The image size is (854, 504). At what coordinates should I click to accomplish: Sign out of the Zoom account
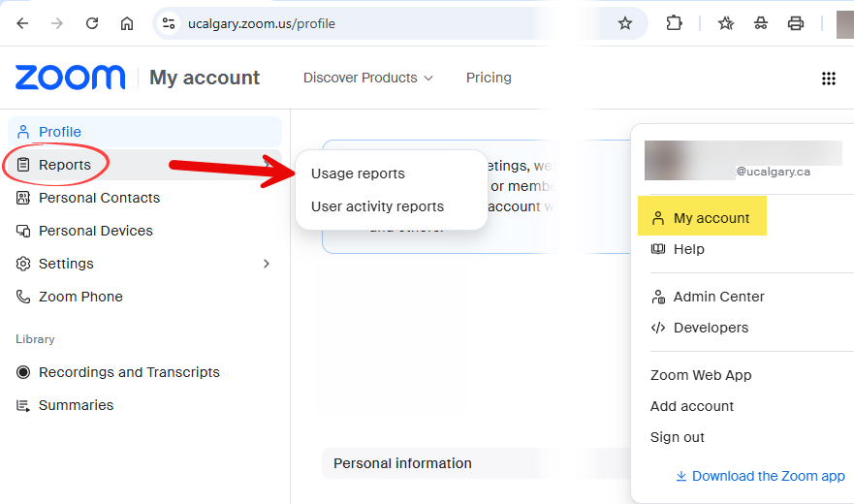[677, 437]
